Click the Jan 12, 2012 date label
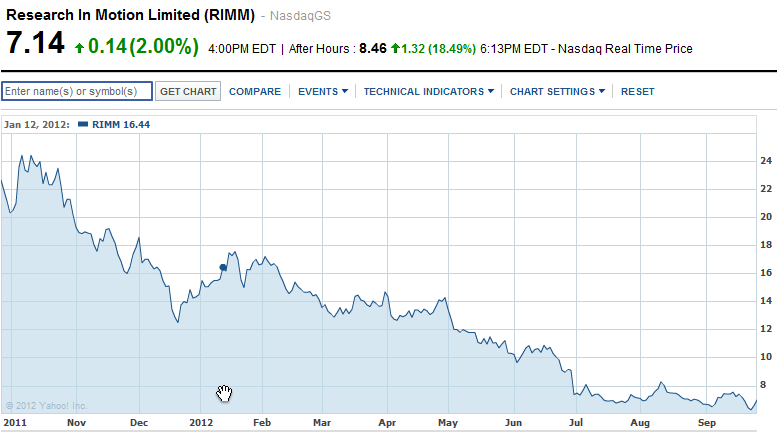 point(37,125)
